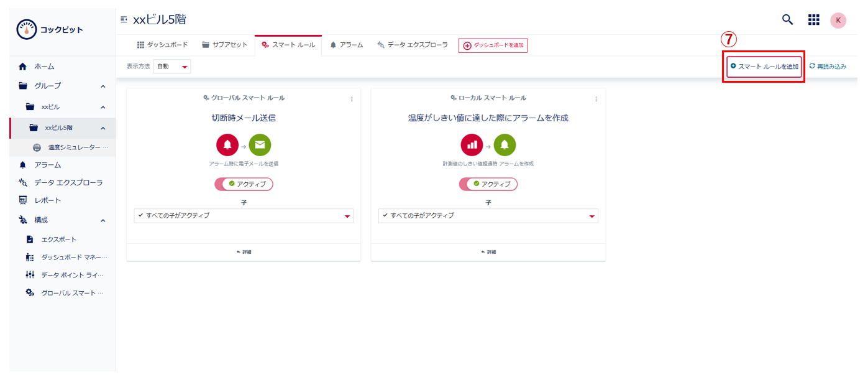868x377 pixels.
Task: Click the Cockpit gauge logo
Action: [x=27, y=30]
